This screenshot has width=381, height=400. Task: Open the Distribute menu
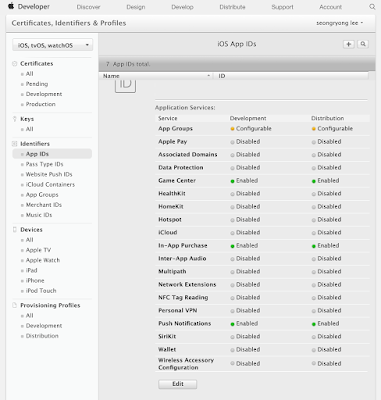tap(232, 7)
